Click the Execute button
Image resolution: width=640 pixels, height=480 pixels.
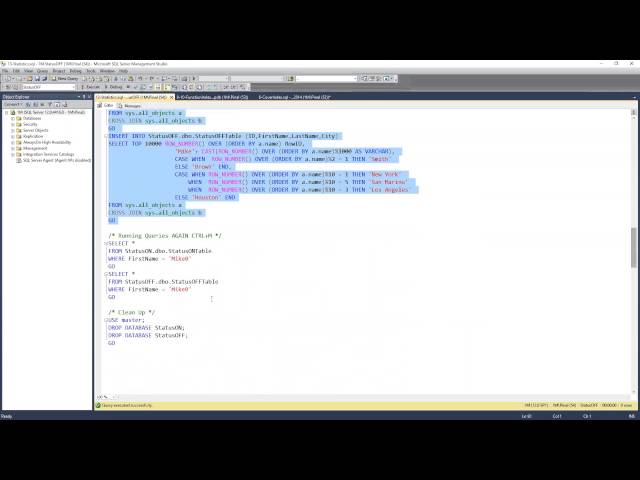(x=90, y=87)
